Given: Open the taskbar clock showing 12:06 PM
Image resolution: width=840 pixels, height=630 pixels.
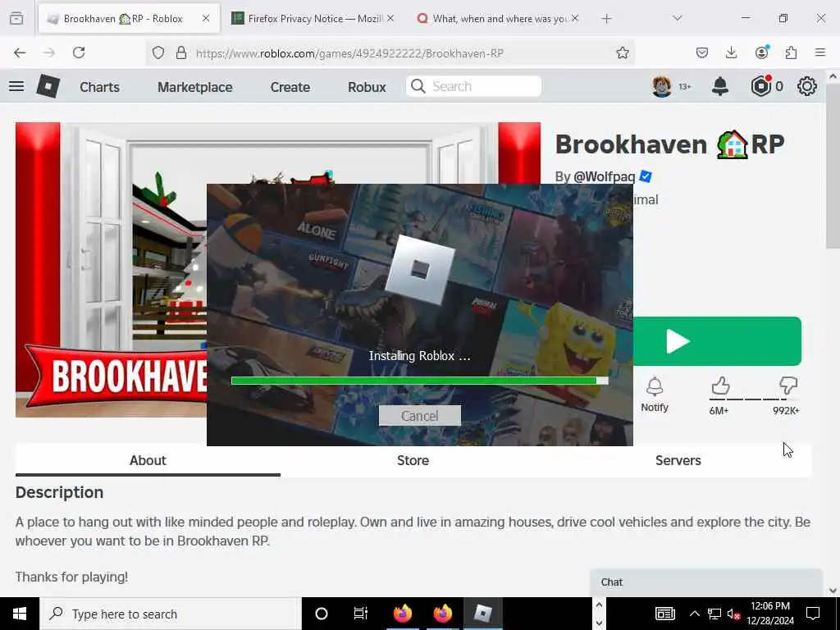Looking at the screenshot, I should click(x=770, y=614).
